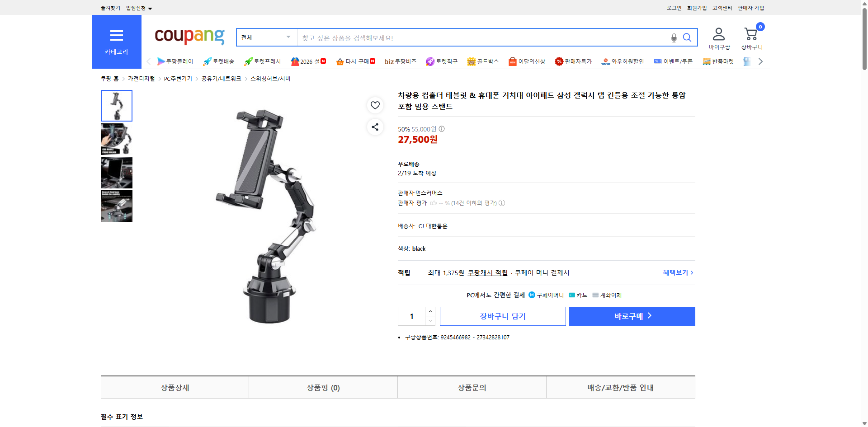Screen dimensions: 868x427
Task: Click the 로켓프레시 icon
Action: coord(247,61)
